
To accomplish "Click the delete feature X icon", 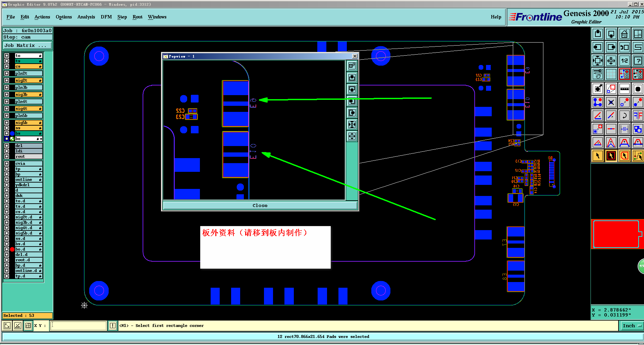I will pos(611,102).
